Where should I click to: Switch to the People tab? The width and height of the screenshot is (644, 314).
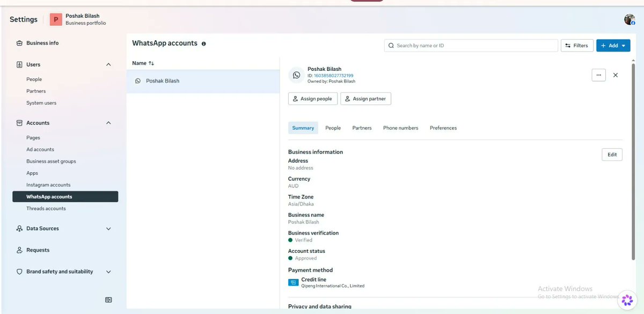[x=333, y=128]
